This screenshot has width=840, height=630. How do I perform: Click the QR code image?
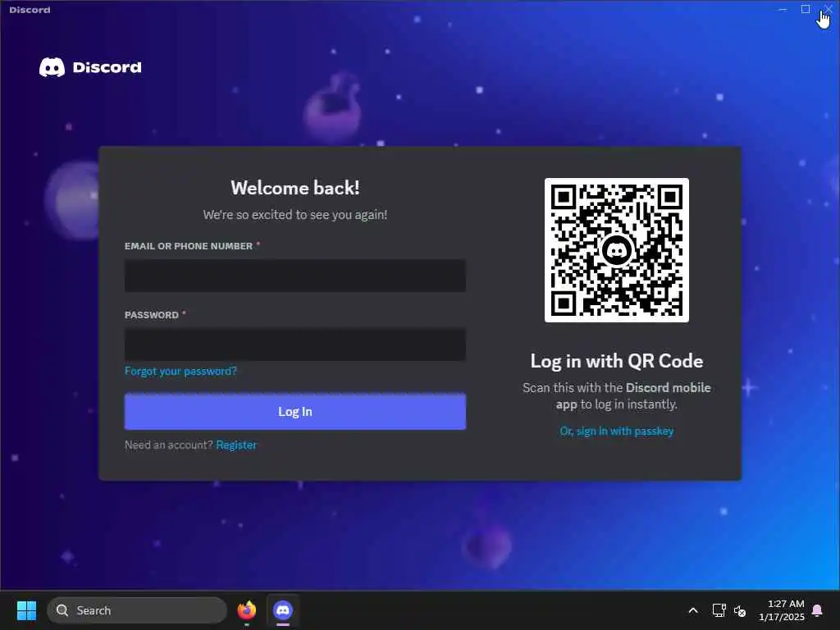coord(617,250)
